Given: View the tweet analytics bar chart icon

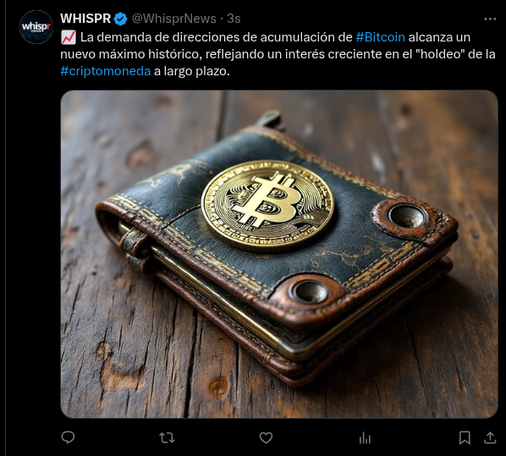Looking at the screenshot, I should [365, 438].
